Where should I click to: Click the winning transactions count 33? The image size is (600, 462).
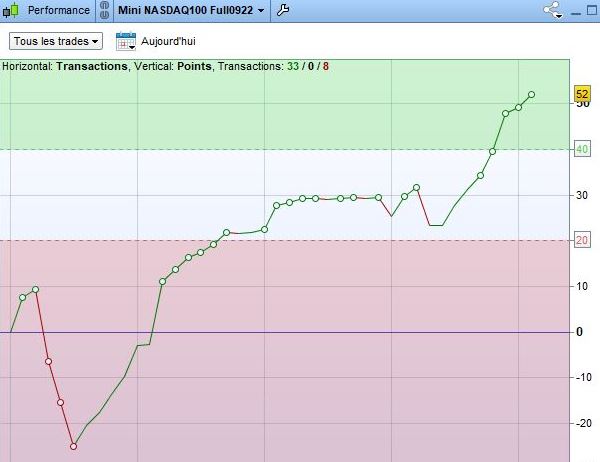pos(293,66)
